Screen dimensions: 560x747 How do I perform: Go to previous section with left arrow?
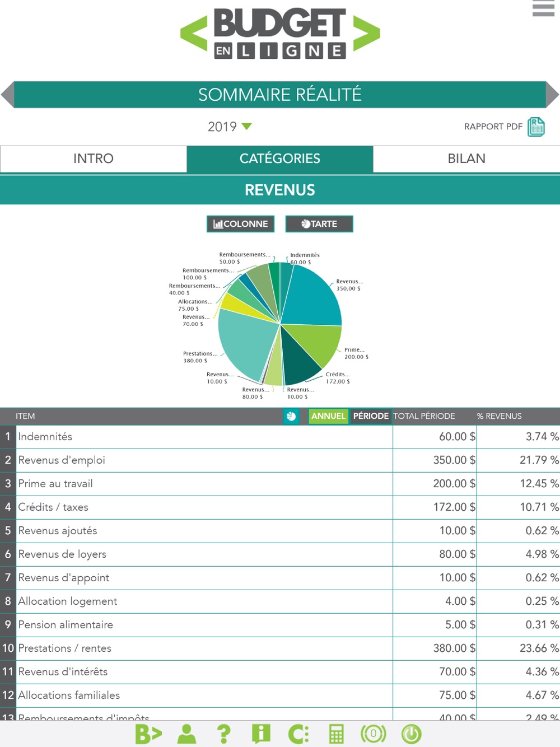[7, 95]
